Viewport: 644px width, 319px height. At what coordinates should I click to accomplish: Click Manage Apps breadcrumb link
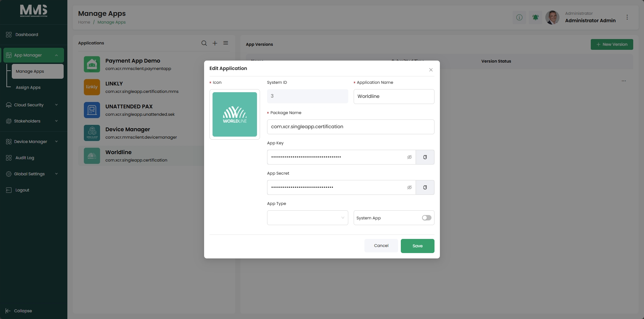[111, 22]
